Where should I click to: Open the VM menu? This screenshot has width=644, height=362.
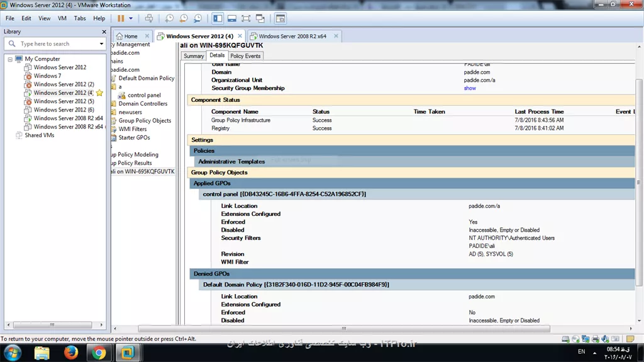62,18
